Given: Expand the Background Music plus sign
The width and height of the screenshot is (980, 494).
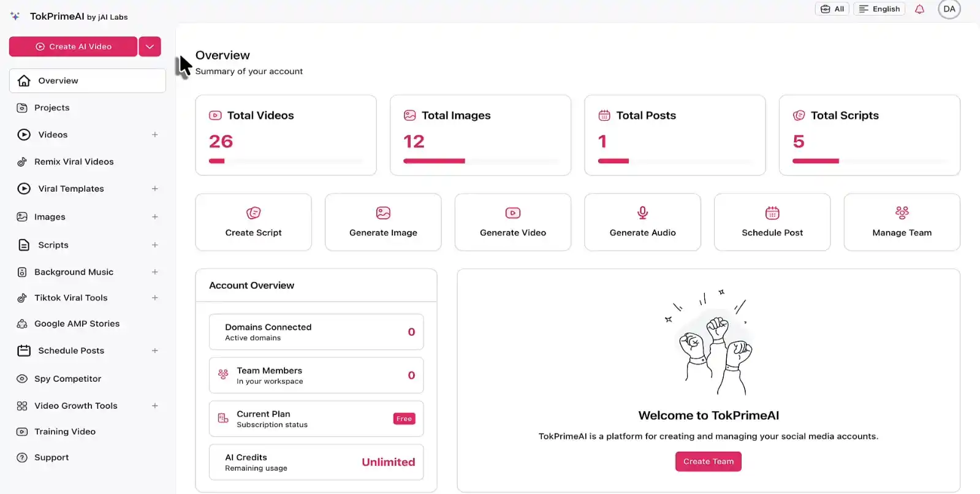Looking at the screenshot, I should pyautogui.click(x=155, y=272).
